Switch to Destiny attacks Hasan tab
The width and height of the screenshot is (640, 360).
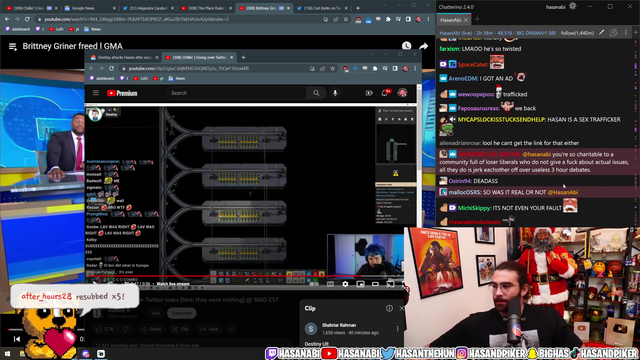(x=123, y=58)
